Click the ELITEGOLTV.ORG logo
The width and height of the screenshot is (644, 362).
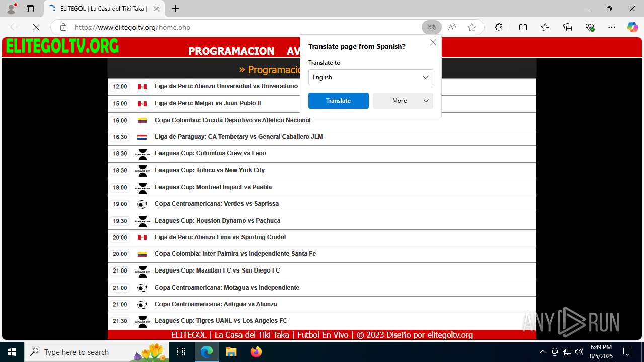coord(62,47)
